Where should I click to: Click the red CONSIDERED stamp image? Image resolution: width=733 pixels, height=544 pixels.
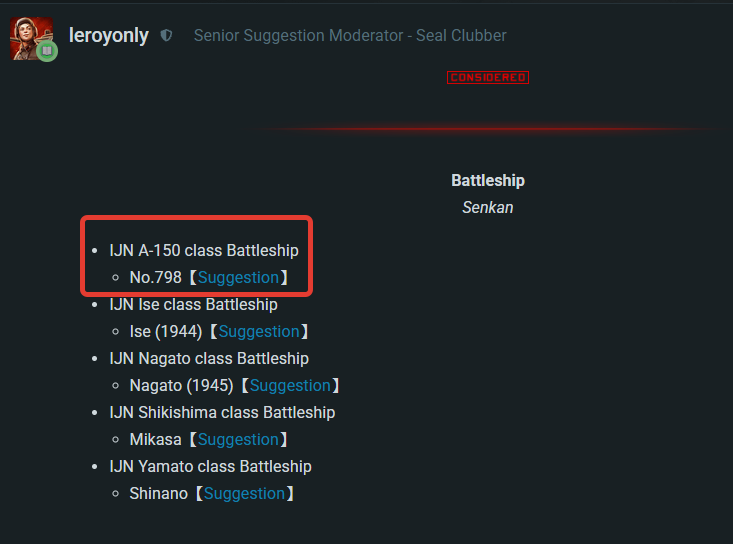pos(488,77)
